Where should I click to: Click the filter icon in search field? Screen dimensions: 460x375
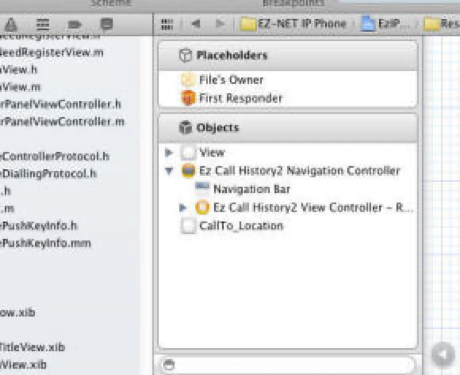pyautogui.click(x=169, y=365)
